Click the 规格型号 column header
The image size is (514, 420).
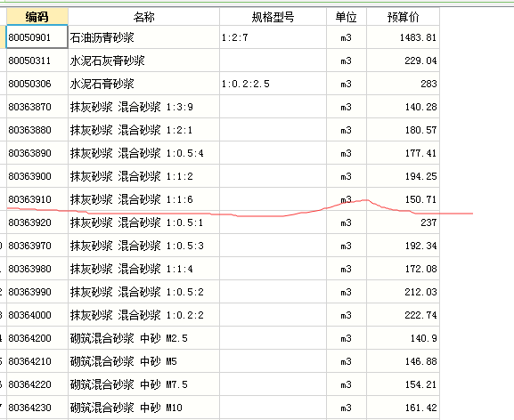coord(273,17)
